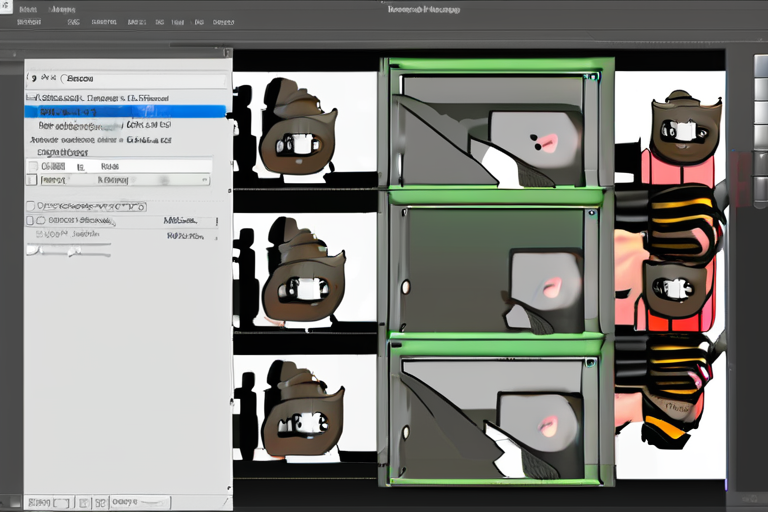Click the search magnifier icon in the dialog
The height and width of the screenshot is (512, 768).
pyautogui.click(x=32, y=77)
